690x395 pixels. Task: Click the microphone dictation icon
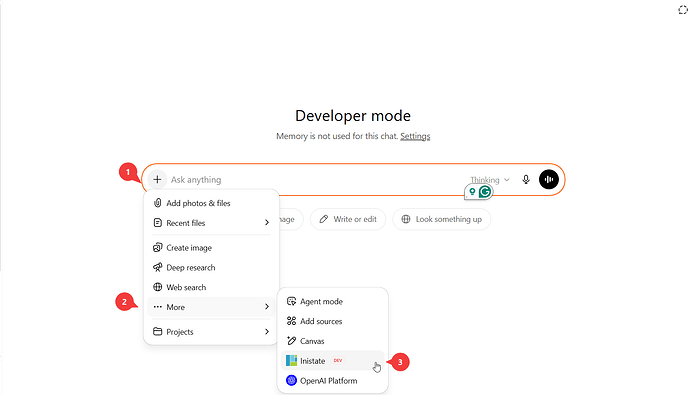point(526,179)
